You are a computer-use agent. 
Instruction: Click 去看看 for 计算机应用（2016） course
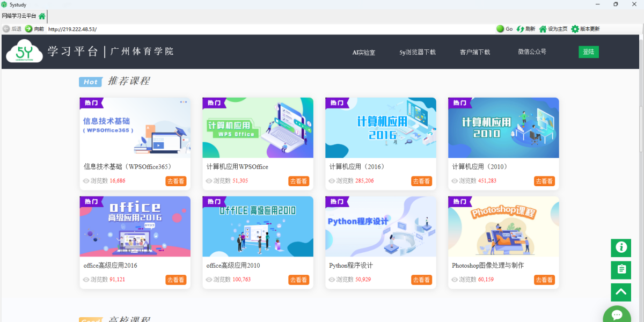[421, 181]
